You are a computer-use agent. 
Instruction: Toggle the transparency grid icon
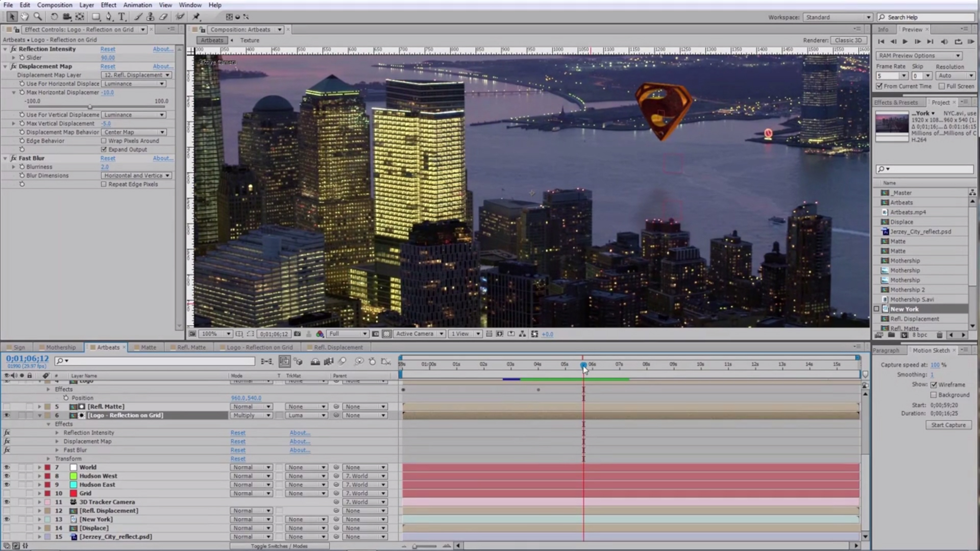[386, 334]
